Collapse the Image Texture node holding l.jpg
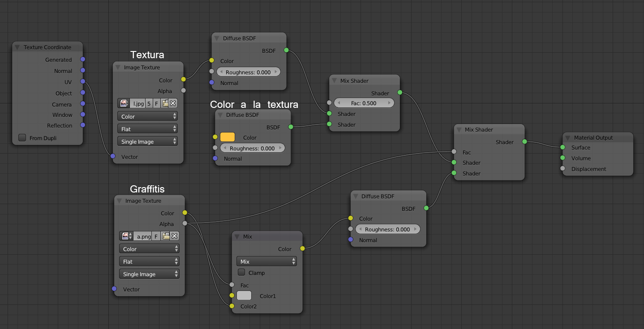 pyautogui.click(x=118, y=68)
